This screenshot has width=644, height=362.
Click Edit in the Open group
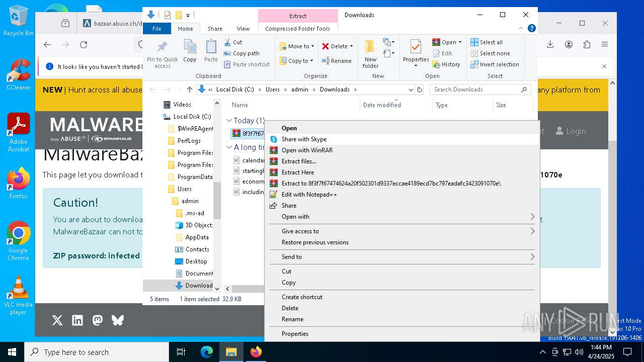click(442, 53)
